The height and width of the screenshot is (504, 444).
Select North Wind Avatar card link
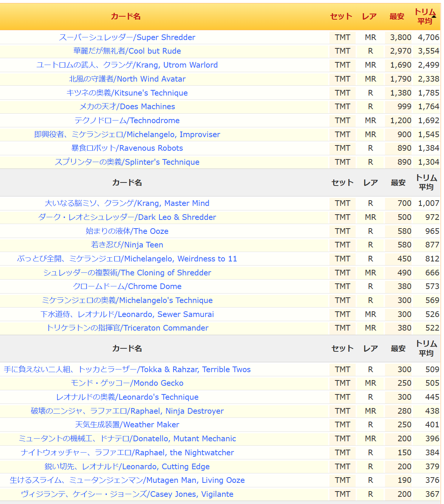pyautogui.click(x=127, y=79)
